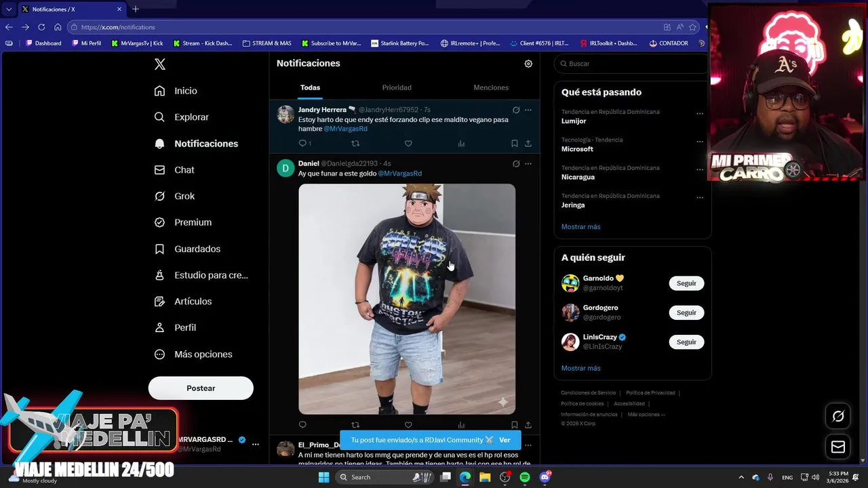Follow Gordogero with Seguir button
The height and width of the screenshot is (488, 868).
point(686,312)
